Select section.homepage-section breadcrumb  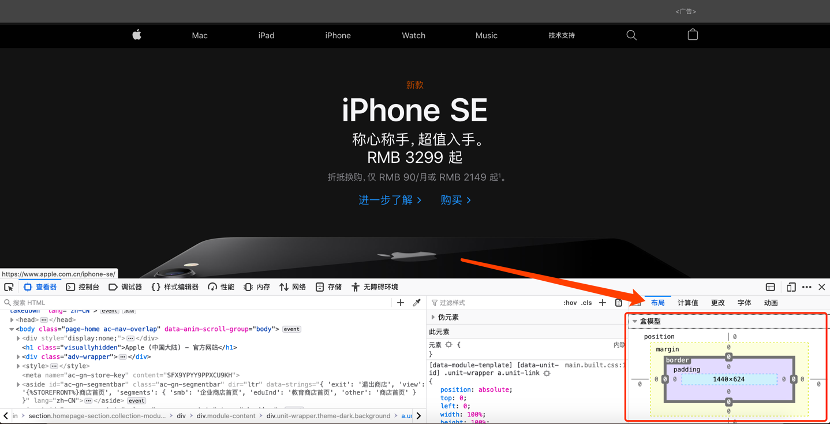99,416
